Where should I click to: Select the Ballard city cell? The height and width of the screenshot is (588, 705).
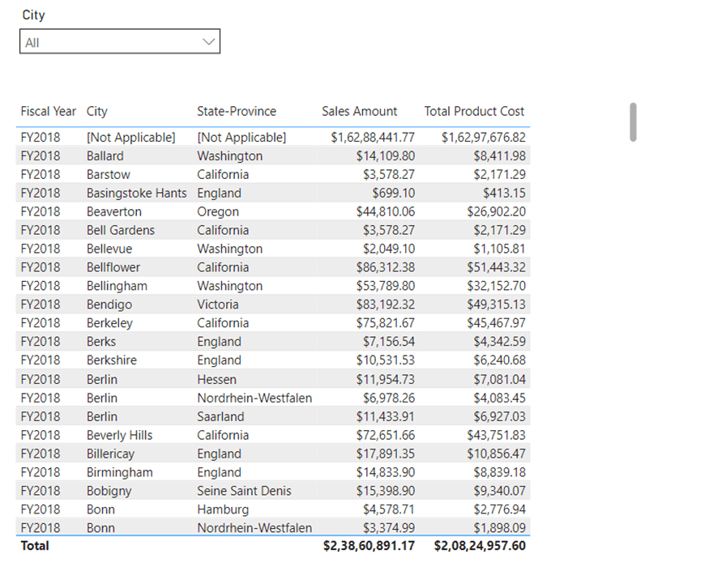[105, 156]
